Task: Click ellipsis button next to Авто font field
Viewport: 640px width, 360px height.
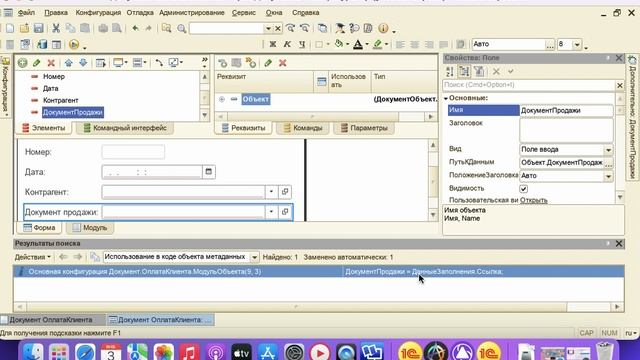Action: tap(550, 44)
